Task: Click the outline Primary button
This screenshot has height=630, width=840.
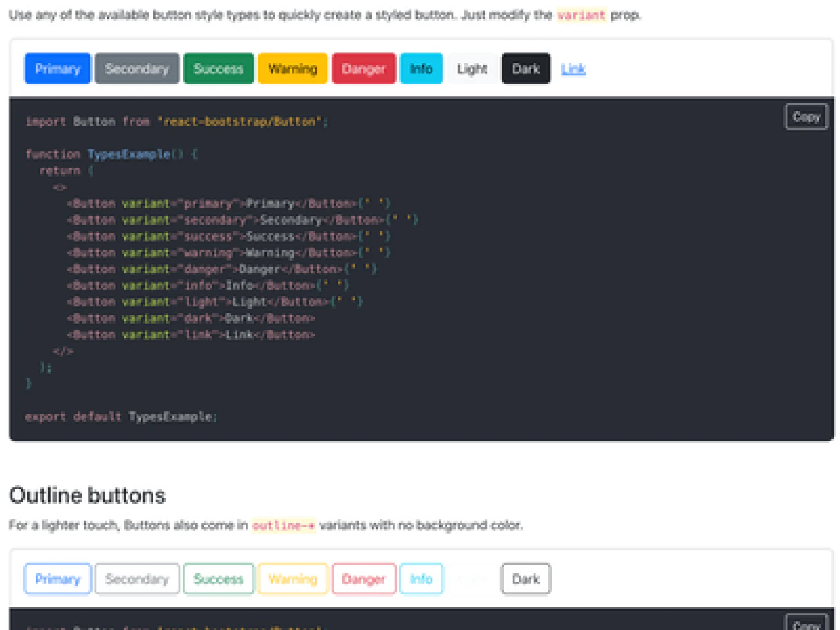Action: pos(57,579)
